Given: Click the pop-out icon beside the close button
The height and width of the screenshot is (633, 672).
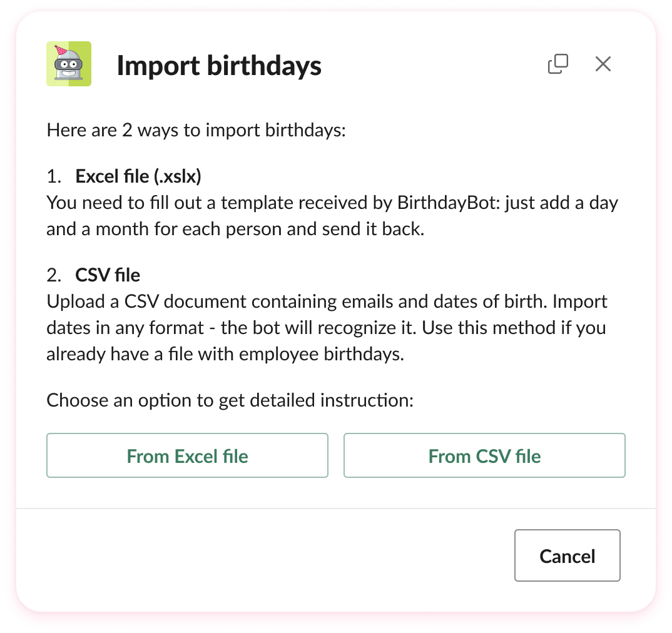Looking at the screenshot, I should pyautogui.click(x=557, y=63).
